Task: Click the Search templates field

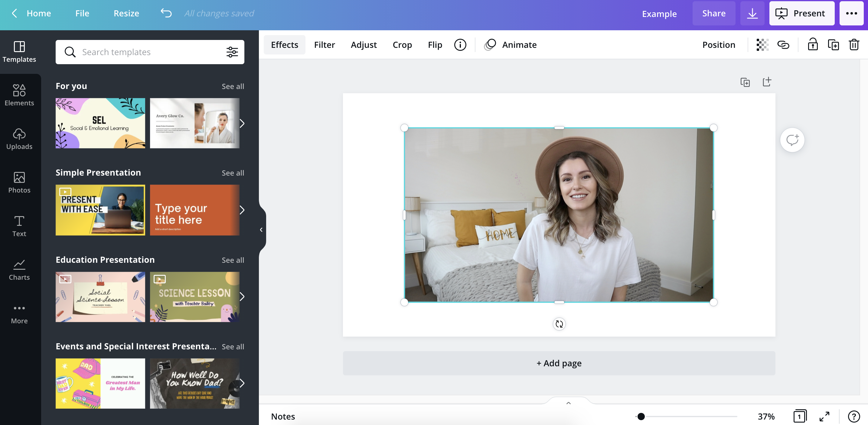Action: [x=150, y=52]
